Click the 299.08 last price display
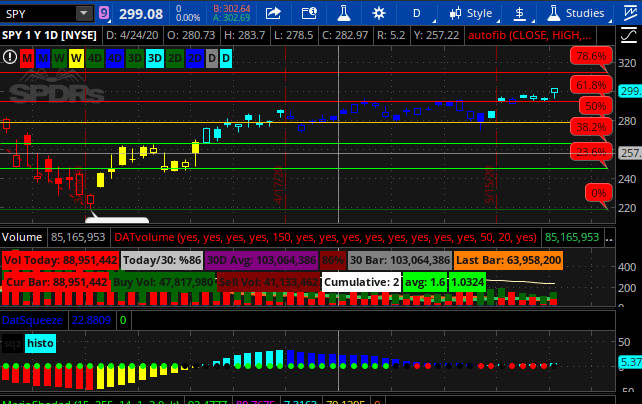Screen dimensions: 642x404 pyautogui.click(x=141, y=14)
